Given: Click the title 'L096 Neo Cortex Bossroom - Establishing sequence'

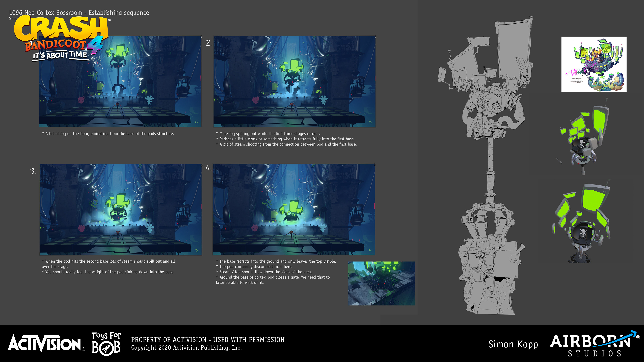Looking at the screenshot, I should [79, 13].
